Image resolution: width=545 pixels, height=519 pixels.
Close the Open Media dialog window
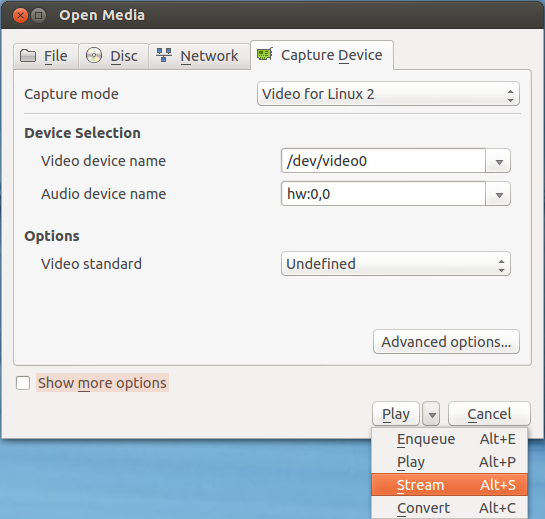tap(20, 16)
